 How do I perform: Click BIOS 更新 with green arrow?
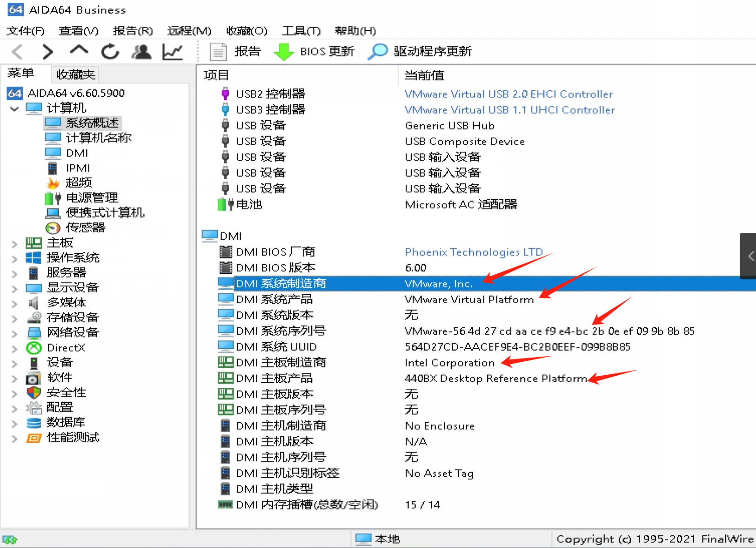coord(314,51)
